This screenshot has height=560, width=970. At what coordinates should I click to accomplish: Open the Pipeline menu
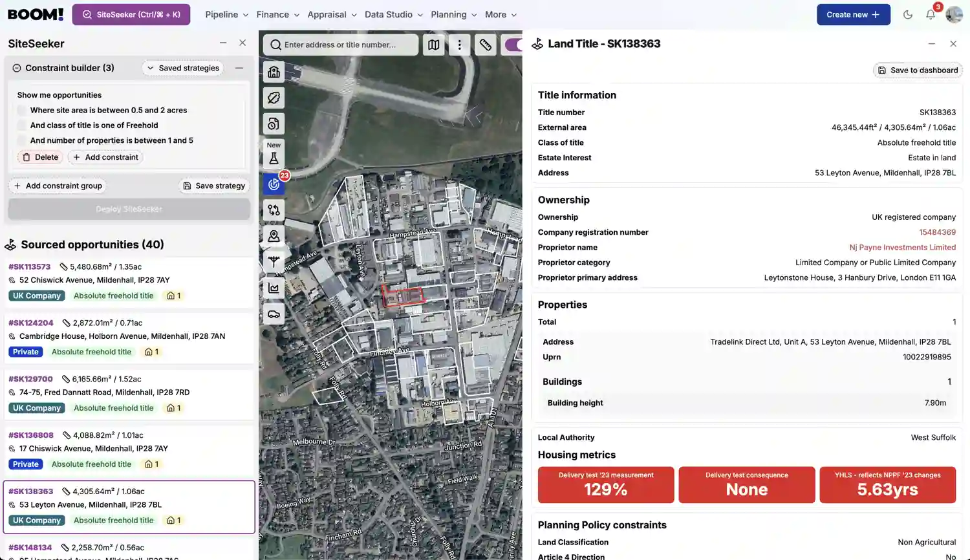point(226,14)
